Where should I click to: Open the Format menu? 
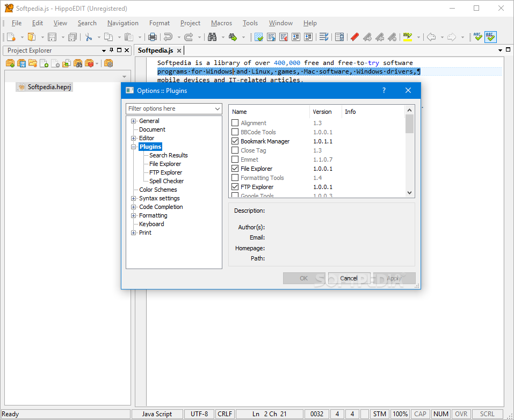pos(160,23)
